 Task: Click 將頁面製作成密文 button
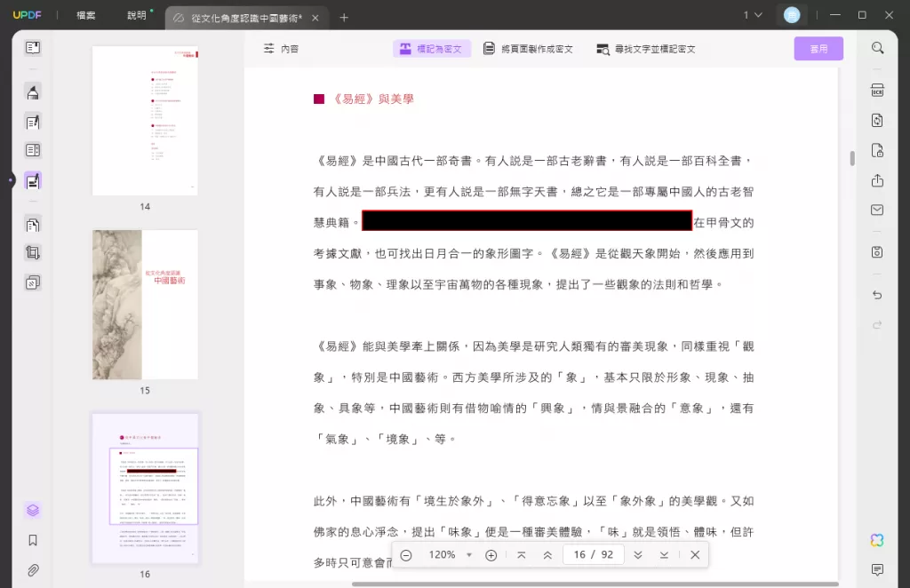[x=528, y=49]
